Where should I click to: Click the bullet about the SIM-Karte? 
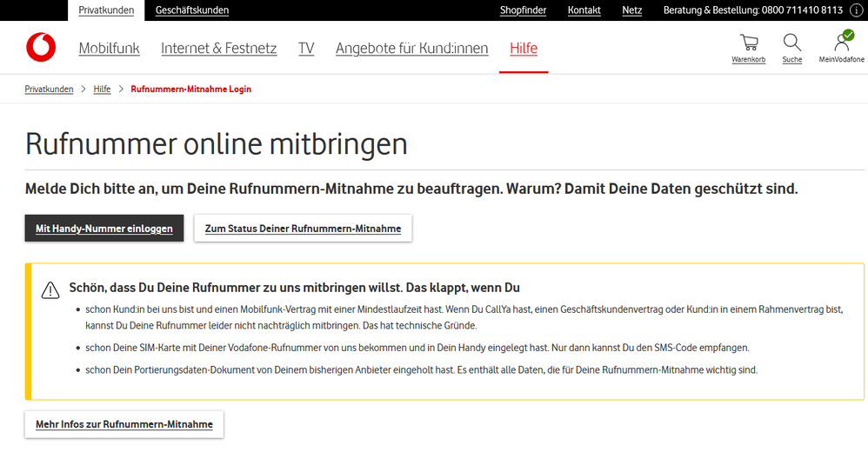[417, 348]
